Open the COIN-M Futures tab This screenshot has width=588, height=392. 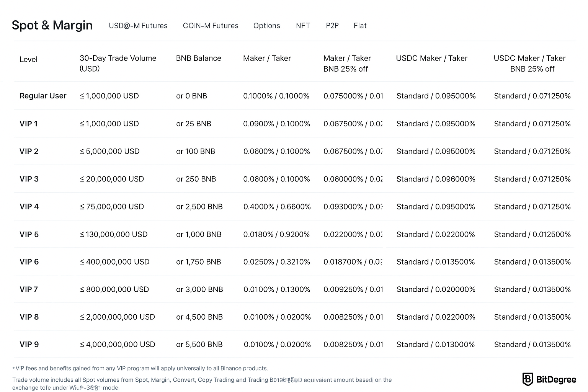[x=211, y=26]
